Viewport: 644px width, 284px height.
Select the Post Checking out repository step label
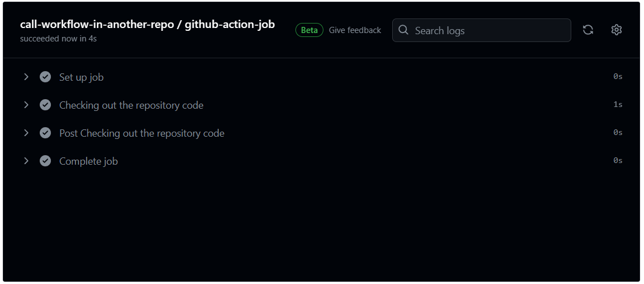[x=142, y=133]
